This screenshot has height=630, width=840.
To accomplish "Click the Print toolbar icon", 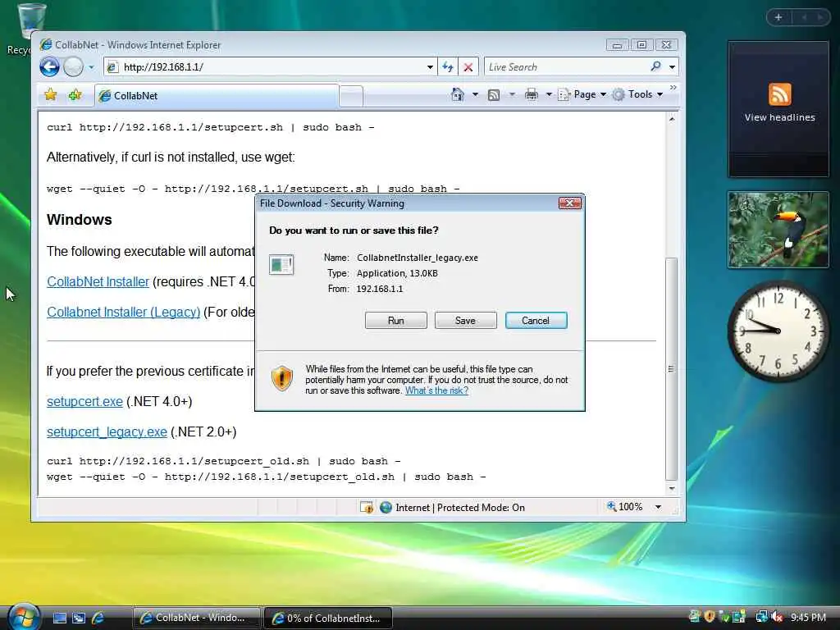I will point(532,95).
